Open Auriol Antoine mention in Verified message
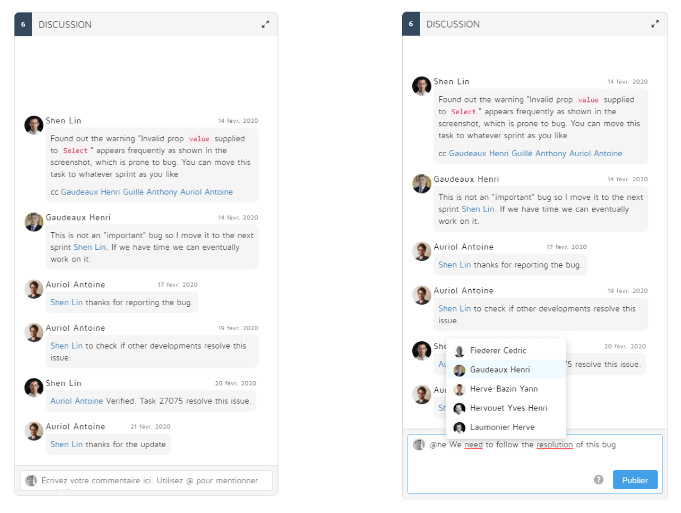Image resolution: width=681 pixels, height=513 pixels. click(77, 400)
